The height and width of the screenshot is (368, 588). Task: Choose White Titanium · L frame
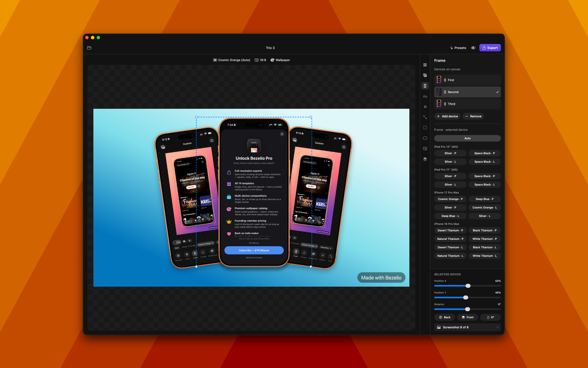484,256
